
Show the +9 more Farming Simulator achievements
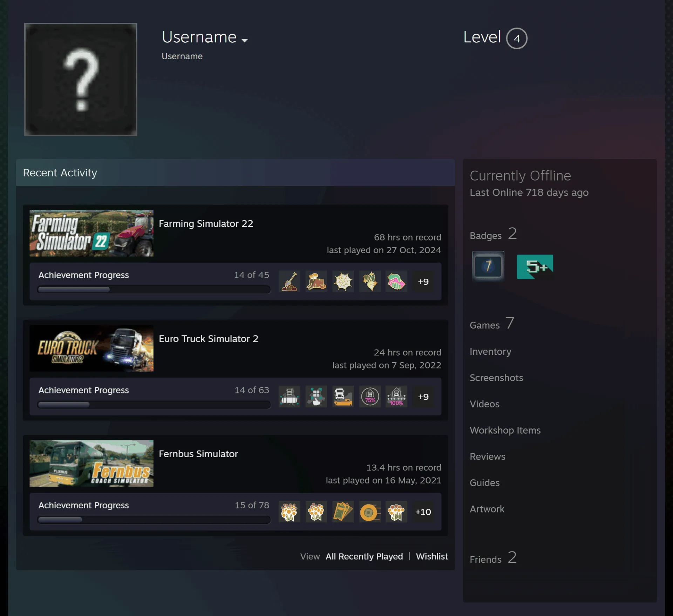[423, 282]
